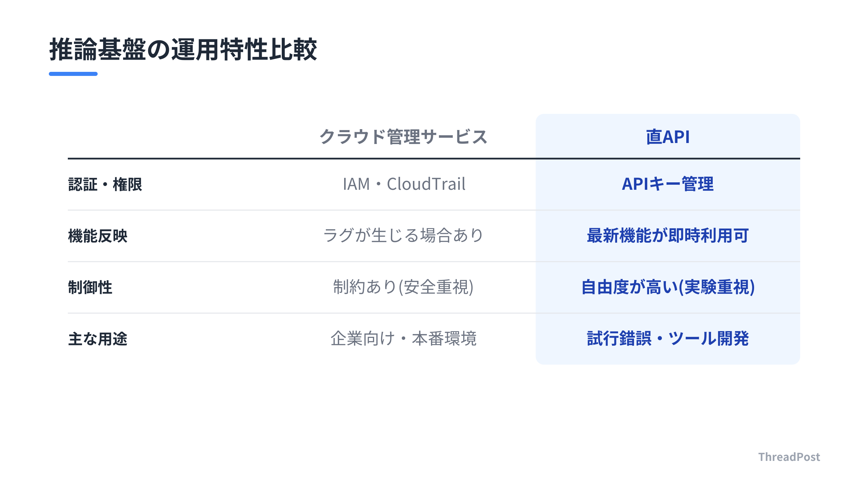Click the ラグが生じる場合あり cell

click(x=403, y=236)
